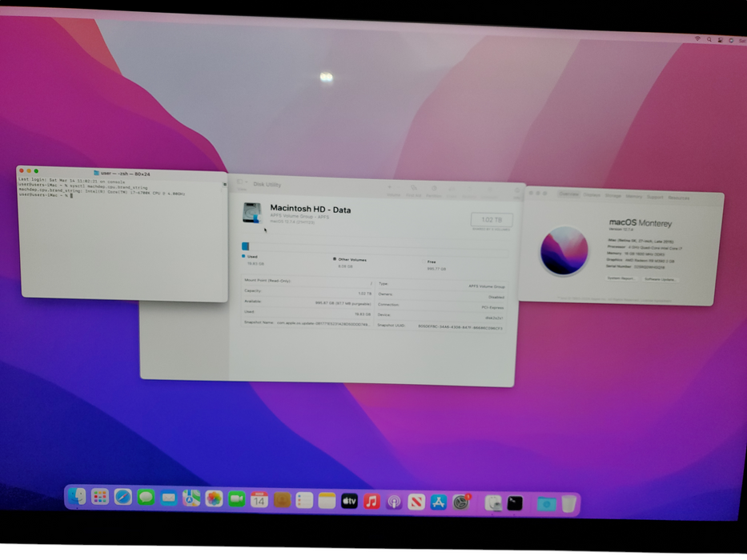The image size is (747, 560).
Task: Click the 'macOS Monterey' heading text
Action: (641, 222)
